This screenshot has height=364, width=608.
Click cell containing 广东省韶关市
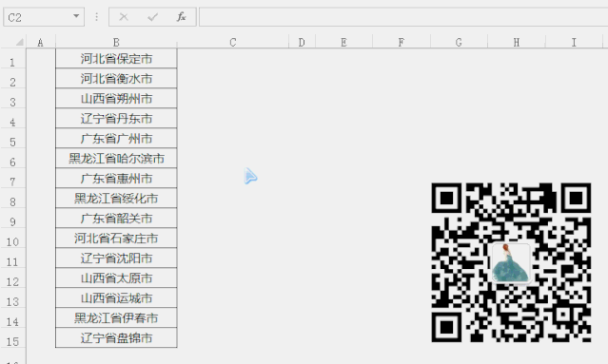[116, 219]
